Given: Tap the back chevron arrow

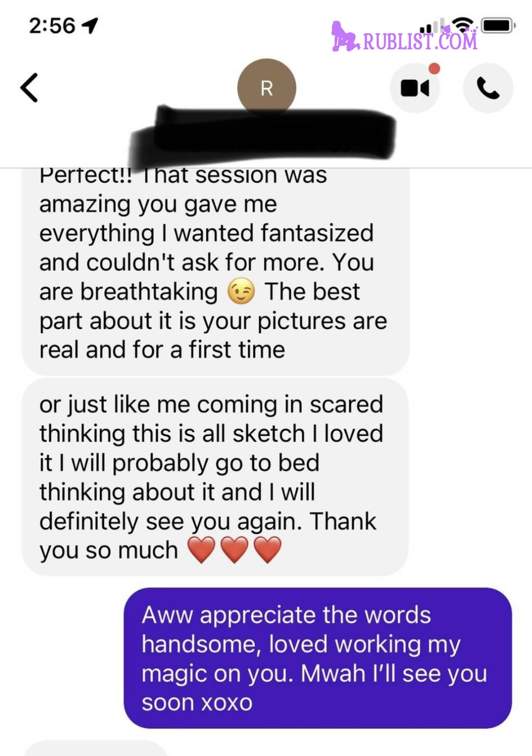Looking at the screenshot, I should (29, 87).
